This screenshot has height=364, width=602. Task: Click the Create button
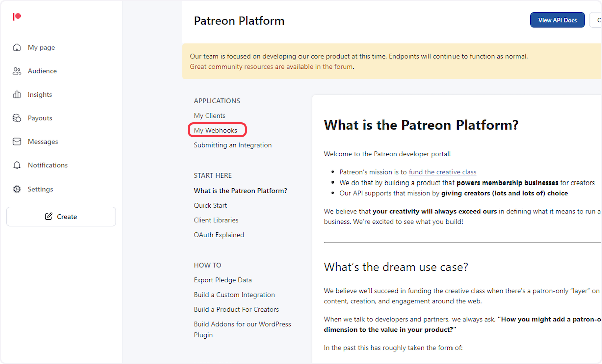61,216
